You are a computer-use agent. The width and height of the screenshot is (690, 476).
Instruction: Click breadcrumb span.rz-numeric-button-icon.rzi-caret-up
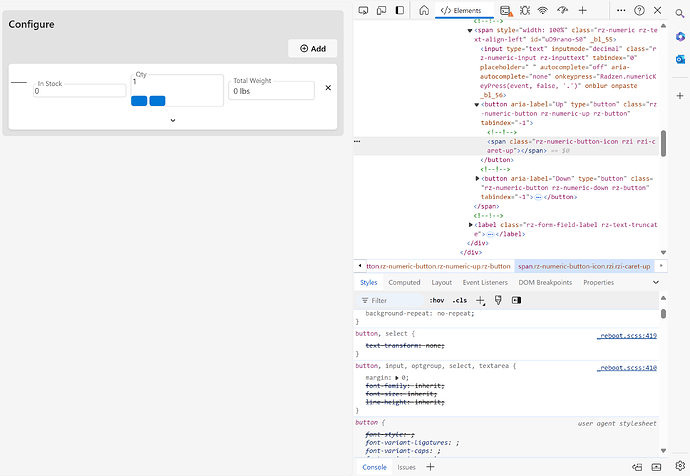point(584,266)
